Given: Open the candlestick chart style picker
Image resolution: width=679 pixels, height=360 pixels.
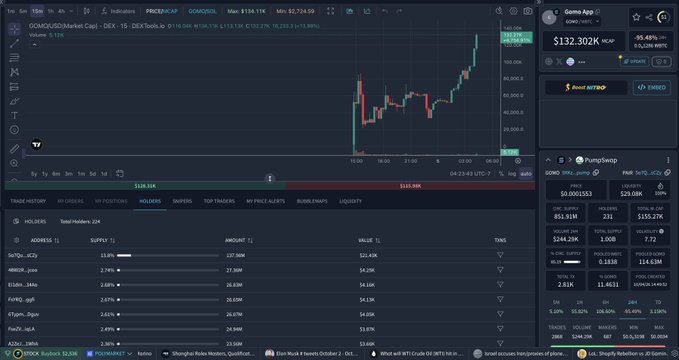Looking at the screenshot, I should (x=87, y=11).
